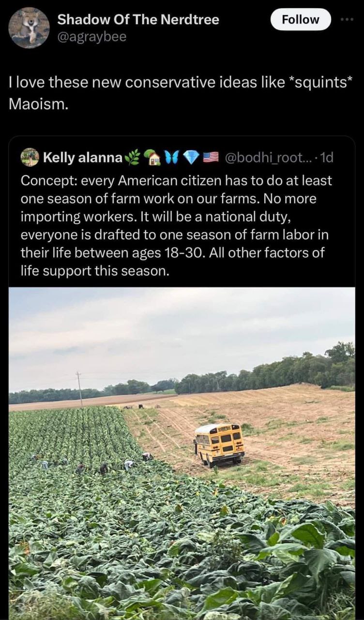364x620 pixels.
Task: Tap the fox profile avatar
Action: click(29, 28)
